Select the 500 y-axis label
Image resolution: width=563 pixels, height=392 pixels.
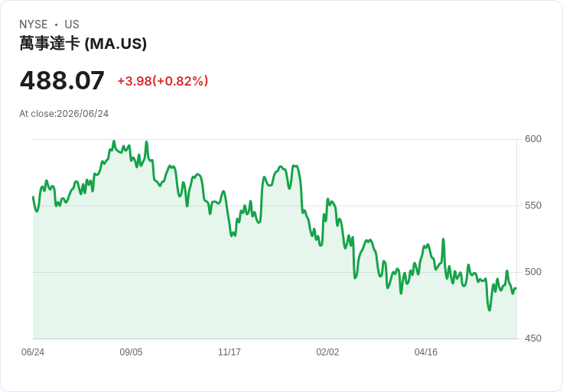coord(533,272)
